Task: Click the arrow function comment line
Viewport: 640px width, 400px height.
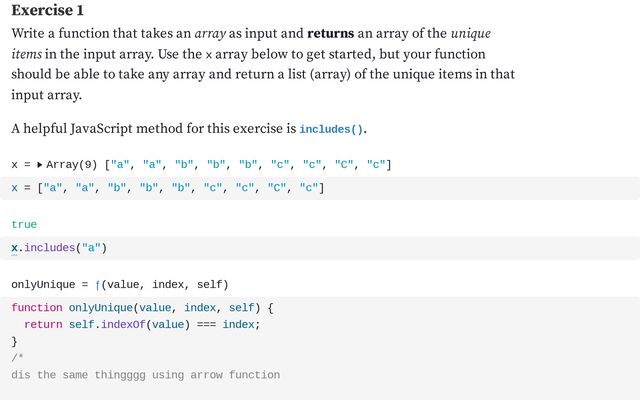Action: [x=145, y=375]
